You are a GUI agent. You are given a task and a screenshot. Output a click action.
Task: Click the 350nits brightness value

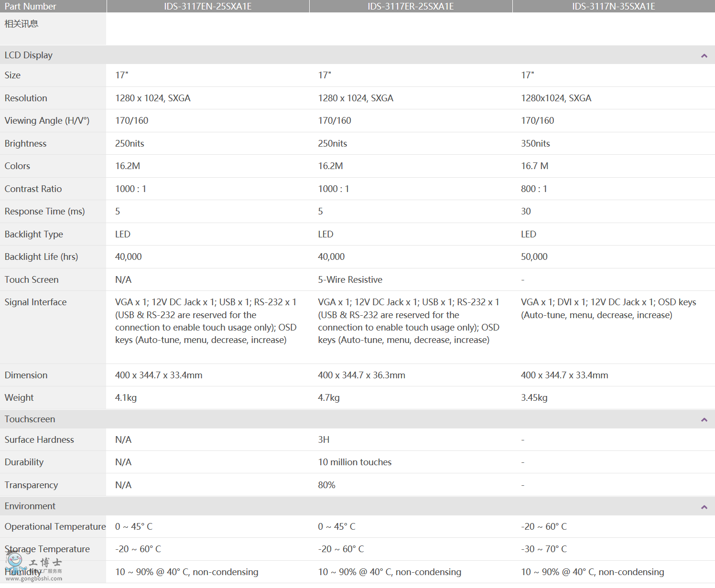535,143
